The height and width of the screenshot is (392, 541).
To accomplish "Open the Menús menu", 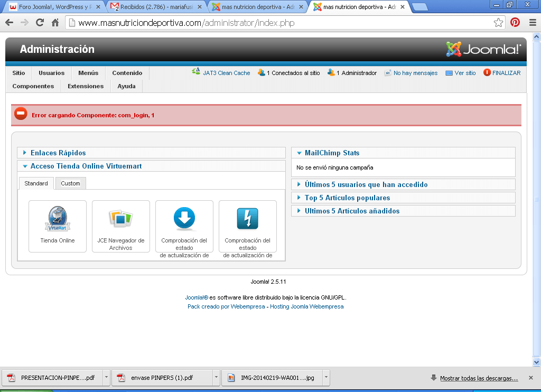I will [88, 73].
